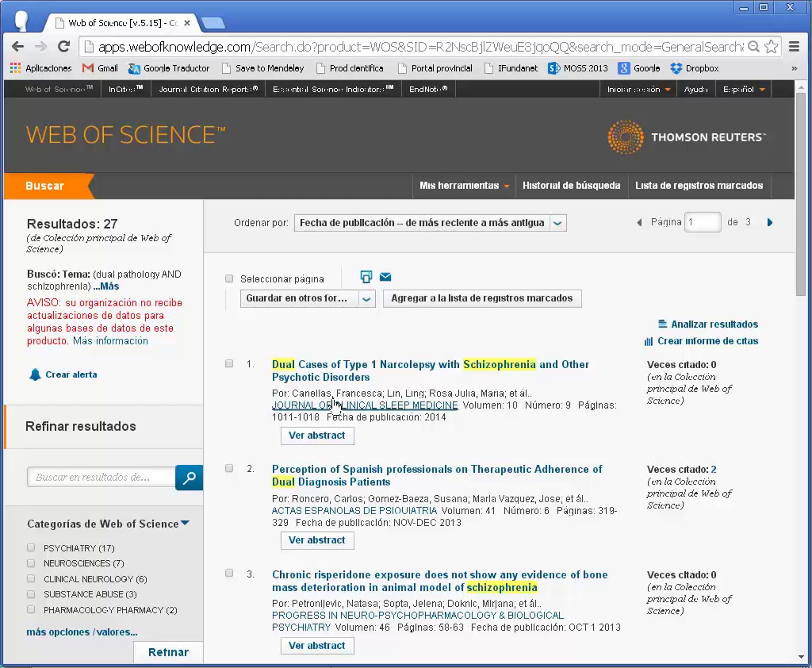Image resolution: width=812 pixels, height=668 pixels.
Task: Open a new browser tab
Action: point(213,23)
